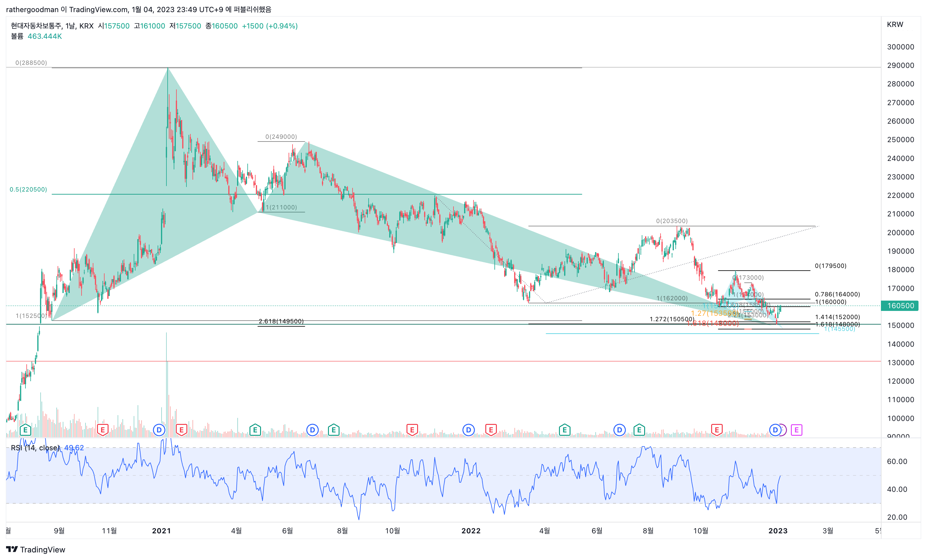
Task: Select the 2.618(149500) Fibonacci extension label
Action: (x=281, y=321)
